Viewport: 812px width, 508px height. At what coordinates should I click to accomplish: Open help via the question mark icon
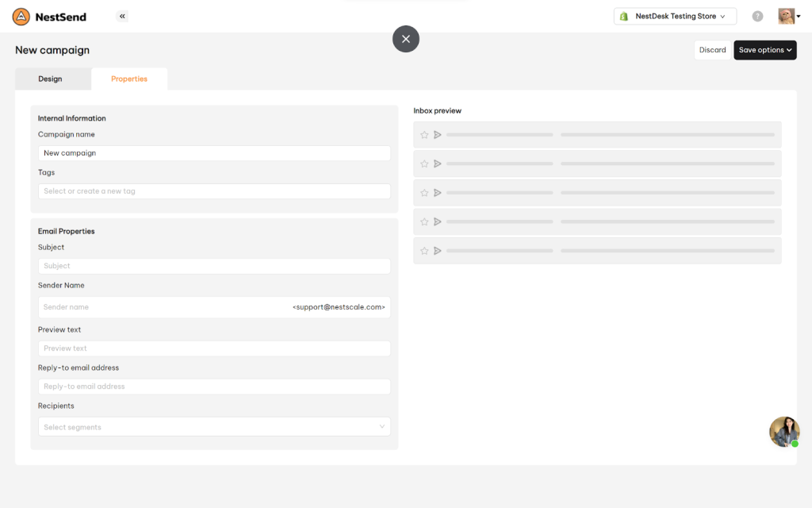tap(757, 16)
